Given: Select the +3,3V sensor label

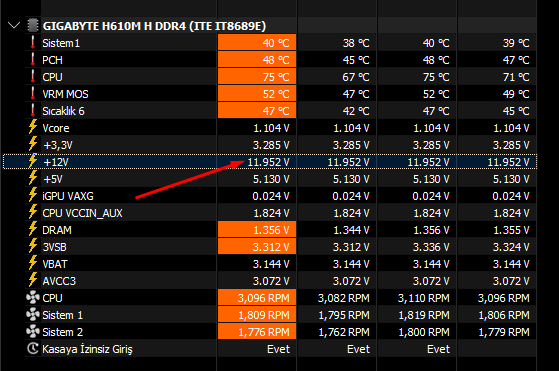Looking at the screenshot, I should (58, 145).
